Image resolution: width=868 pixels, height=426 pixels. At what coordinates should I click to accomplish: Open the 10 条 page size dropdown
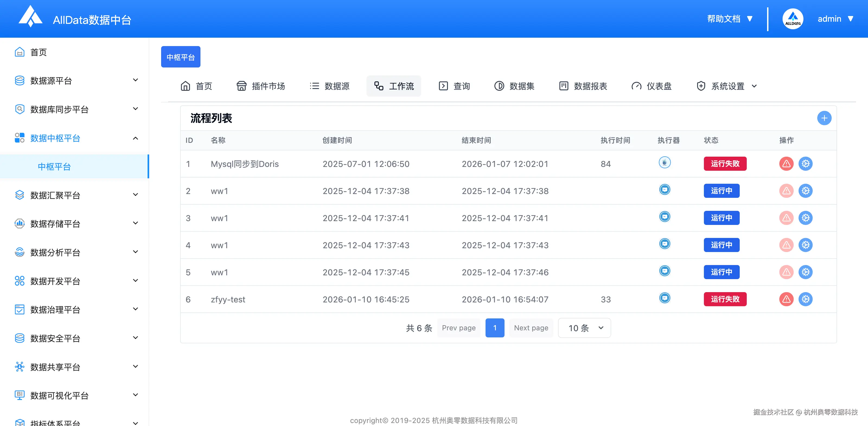point(584,328)
